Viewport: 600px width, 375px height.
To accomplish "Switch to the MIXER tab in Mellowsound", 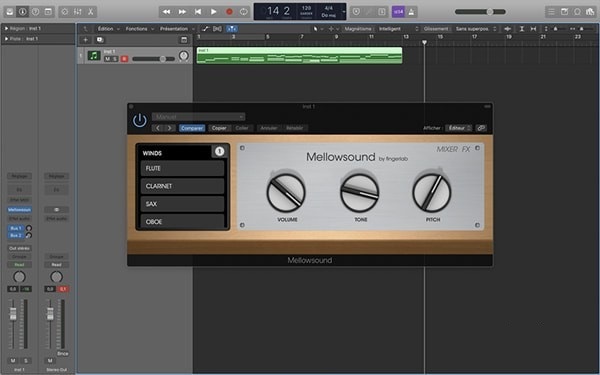I will coord(447,149).
